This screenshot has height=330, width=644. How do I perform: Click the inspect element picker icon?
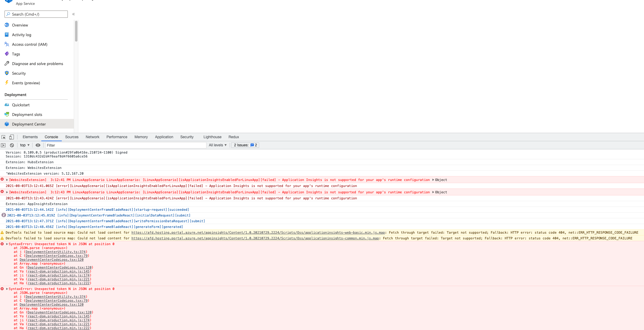pos(4,137)
